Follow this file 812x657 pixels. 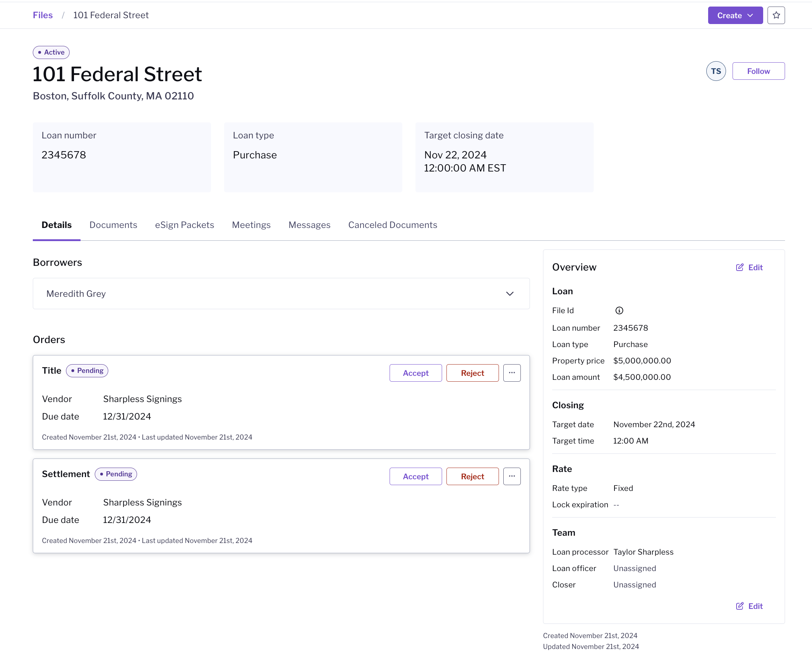(758, 71)
